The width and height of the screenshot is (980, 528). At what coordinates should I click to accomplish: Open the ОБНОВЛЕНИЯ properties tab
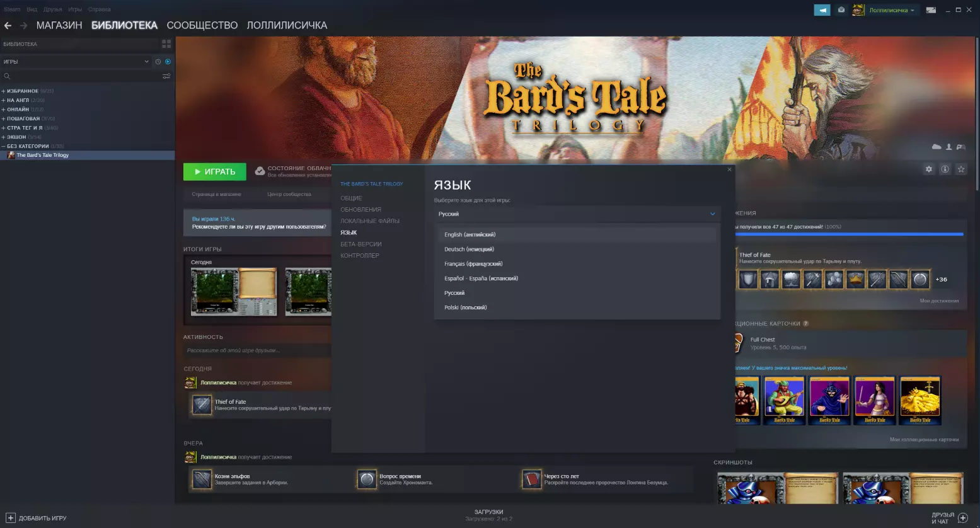[x=360, y=209]
